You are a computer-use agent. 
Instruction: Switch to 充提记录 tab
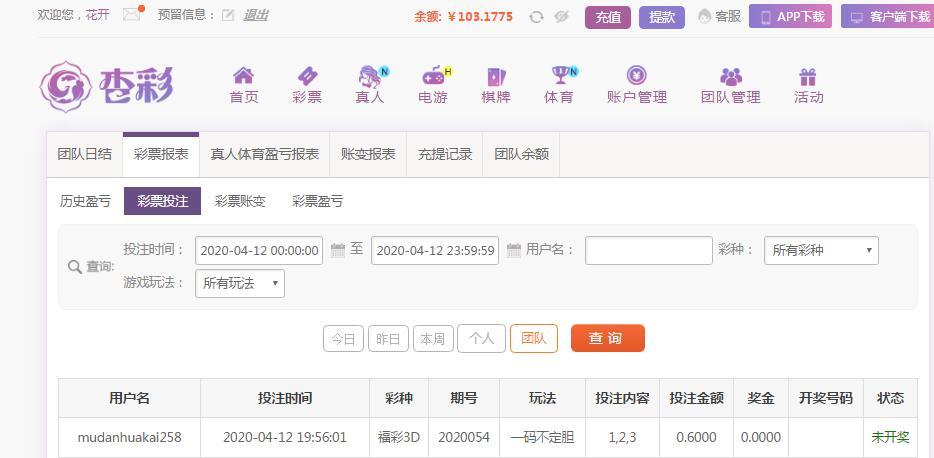click(x=444, y=155)
